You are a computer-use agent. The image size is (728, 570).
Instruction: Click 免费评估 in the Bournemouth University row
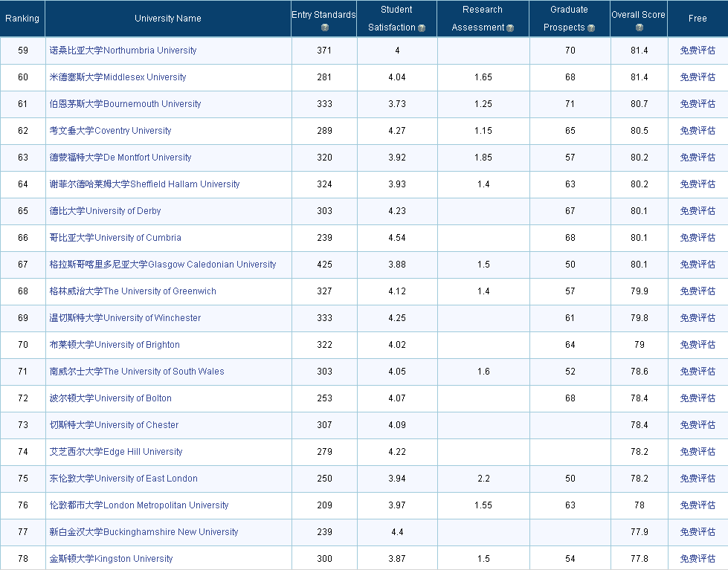(x=698, y=104)
